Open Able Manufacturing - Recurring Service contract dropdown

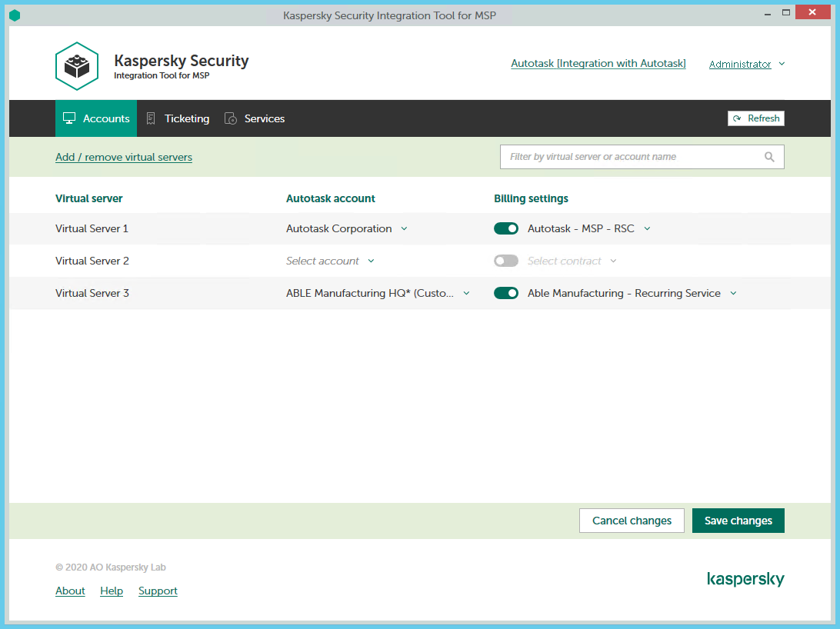pyautogui.click(x=632, y=293)
